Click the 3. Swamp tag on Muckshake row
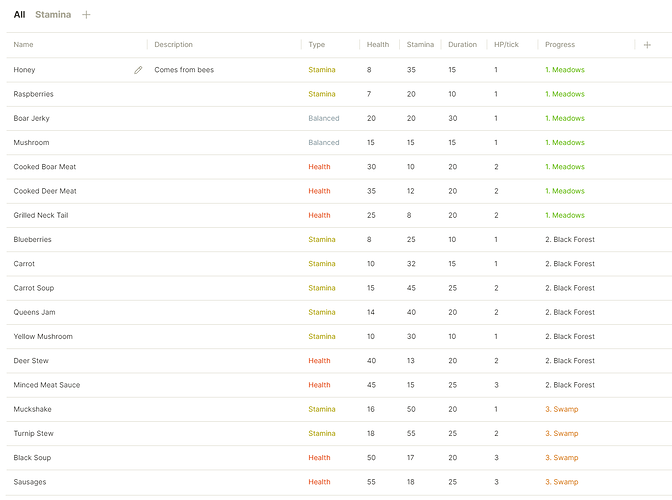The width and height of the screenshot is (672, 500). pyautogui.click(x=561, y=409)
